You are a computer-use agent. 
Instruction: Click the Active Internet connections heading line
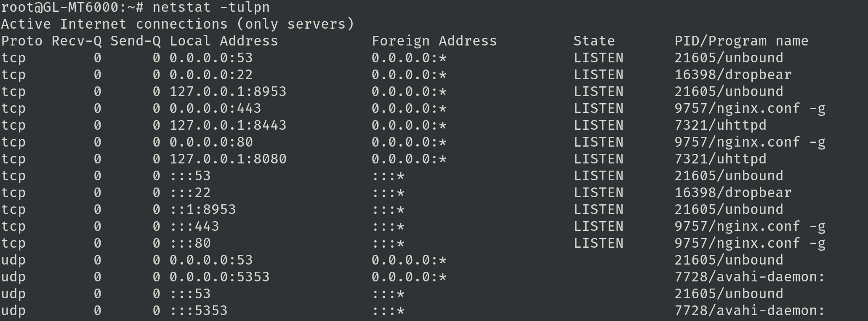click(177, 24)
